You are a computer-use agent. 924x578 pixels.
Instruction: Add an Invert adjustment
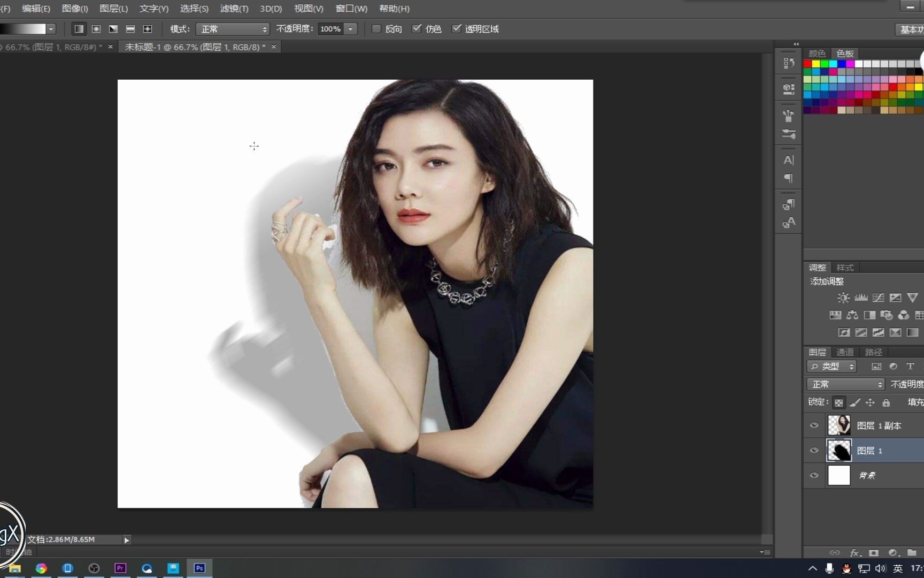[x=844, y=332]
